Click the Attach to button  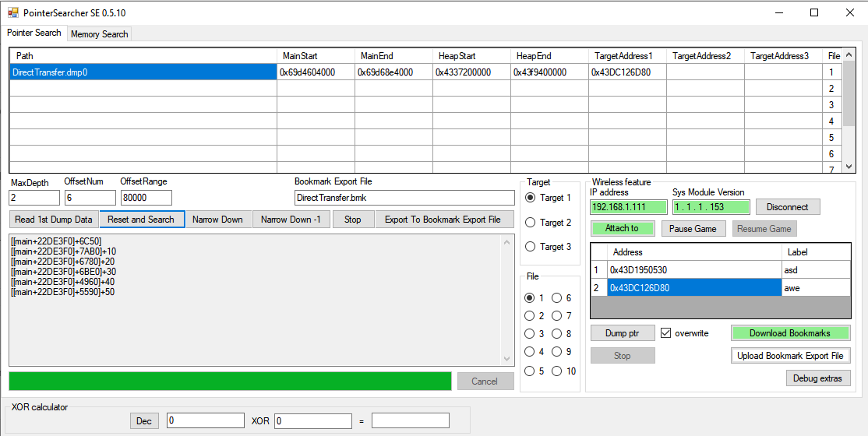(x=623, y=229)
